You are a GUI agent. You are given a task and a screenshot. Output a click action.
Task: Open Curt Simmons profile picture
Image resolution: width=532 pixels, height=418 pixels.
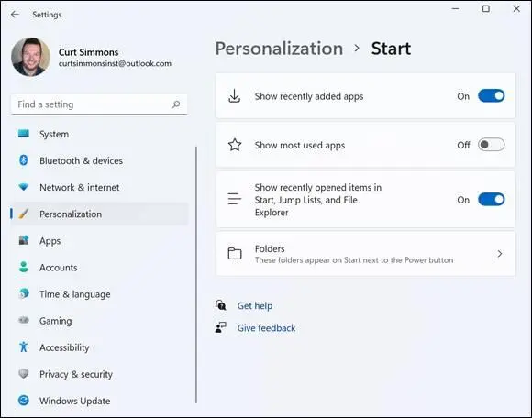30,57
